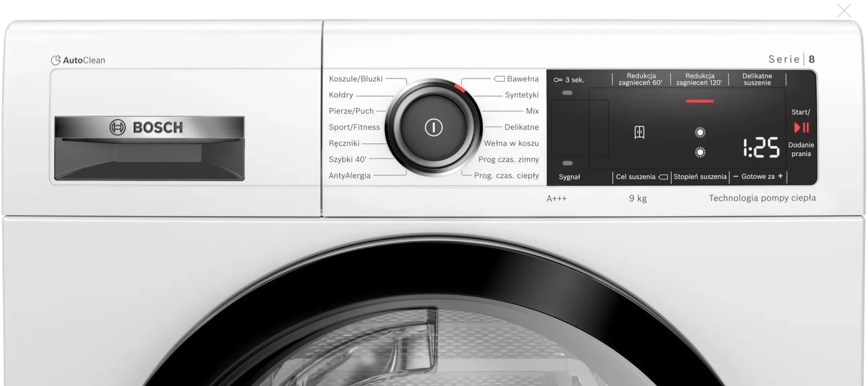This screenshot has height=386, width=868.
Task: Click the A+++ energy rating text
Action: point(556,199)
